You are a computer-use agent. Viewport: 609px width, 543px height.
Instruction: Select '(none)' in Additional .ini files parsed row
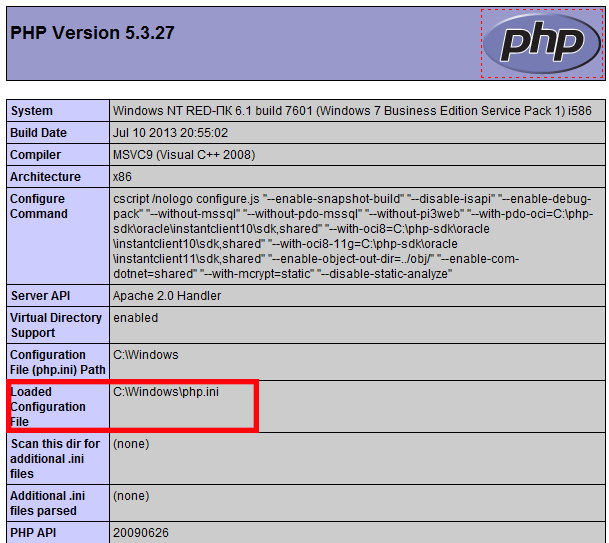131,496
